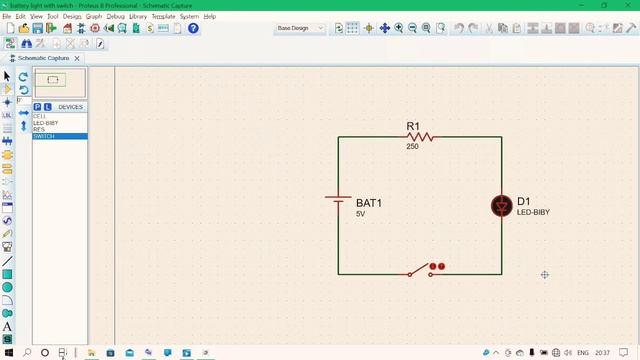The image size is (640, 360).
Task: Select the Selection Mode arrow tool
Action: [x=7, y=76]
